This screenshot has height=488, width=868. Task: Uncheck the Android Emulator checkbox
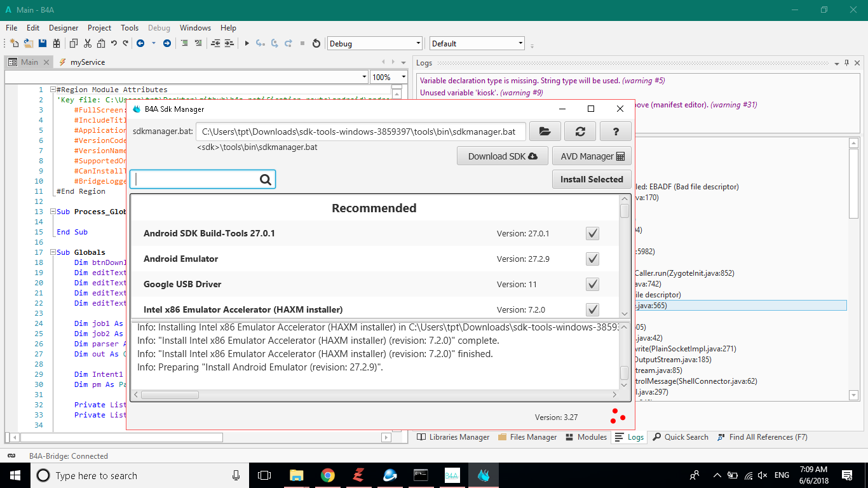592,259
